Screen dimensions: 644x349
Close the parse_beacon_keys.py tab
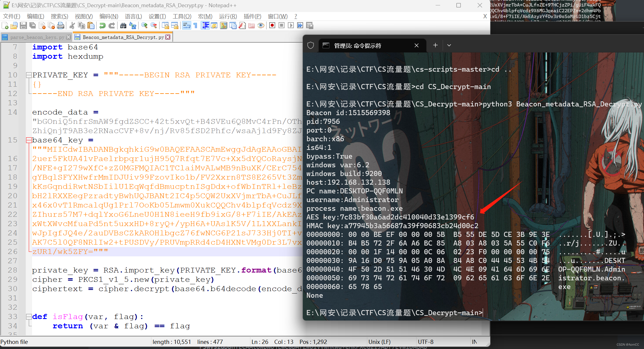point(69,37)
